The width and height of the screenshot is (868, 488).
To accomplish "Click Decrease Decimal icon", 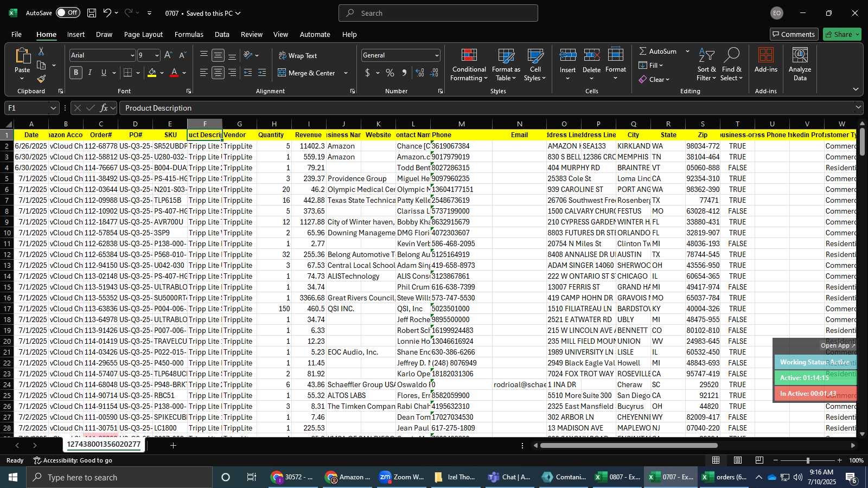I will 435,73.
